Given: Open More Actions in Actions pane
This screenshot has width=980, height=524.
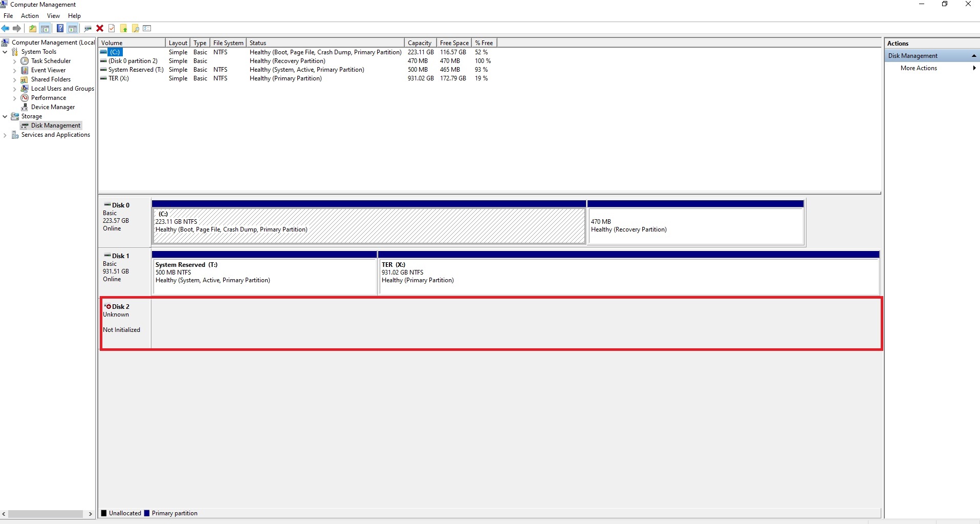Looking at the screenshot, I should coord(919,68).
